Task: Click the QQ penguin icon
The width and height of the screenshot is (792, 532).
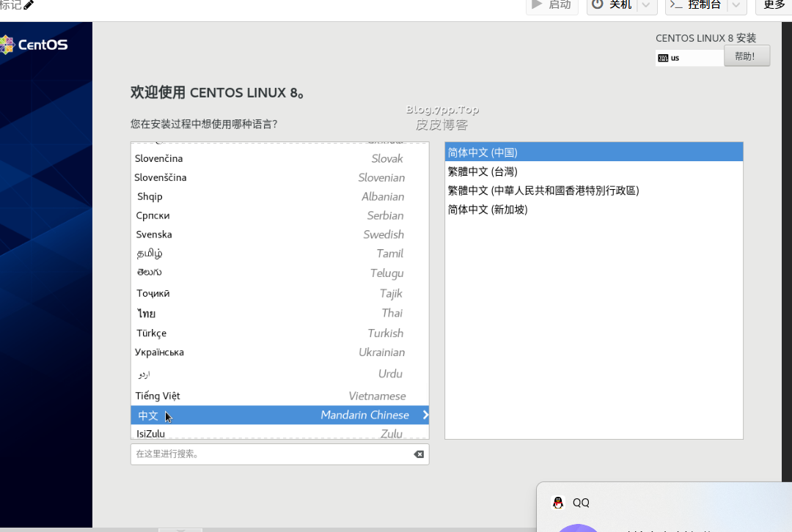Action: click(557, 502)
